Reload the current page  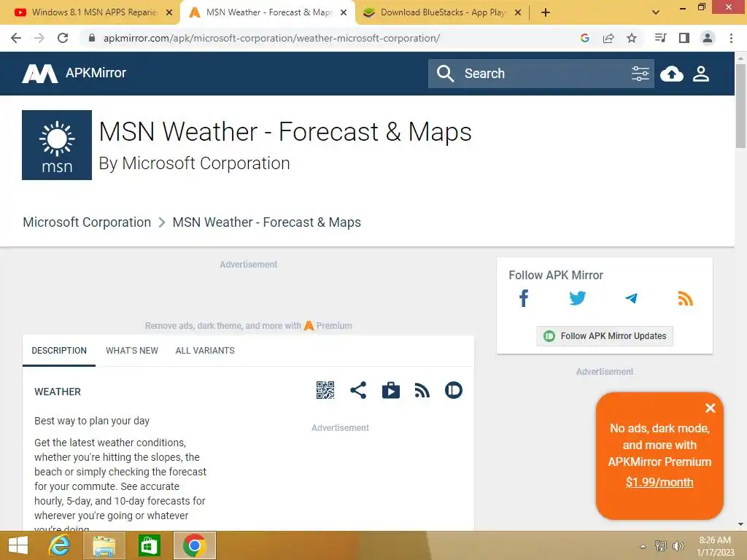click(63, 38)
